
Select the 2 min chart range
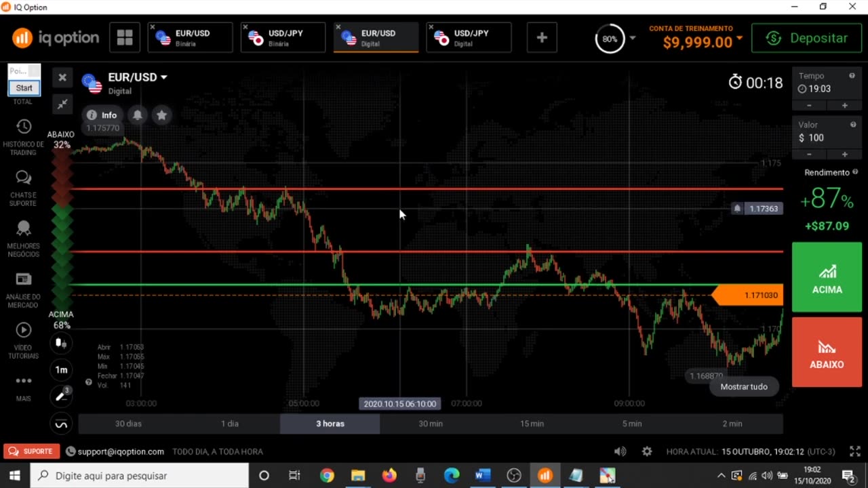click(x=732, y=424)
